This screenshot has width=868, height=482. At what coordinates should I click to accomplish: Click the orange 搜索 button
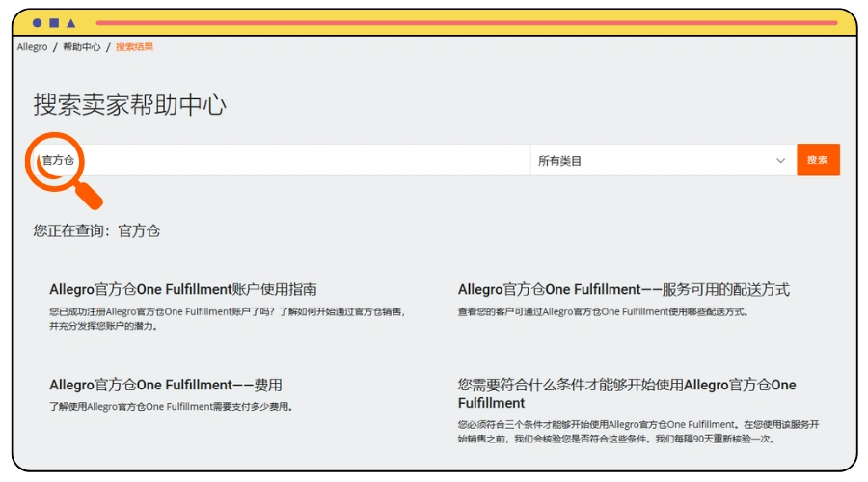point(818,160)
